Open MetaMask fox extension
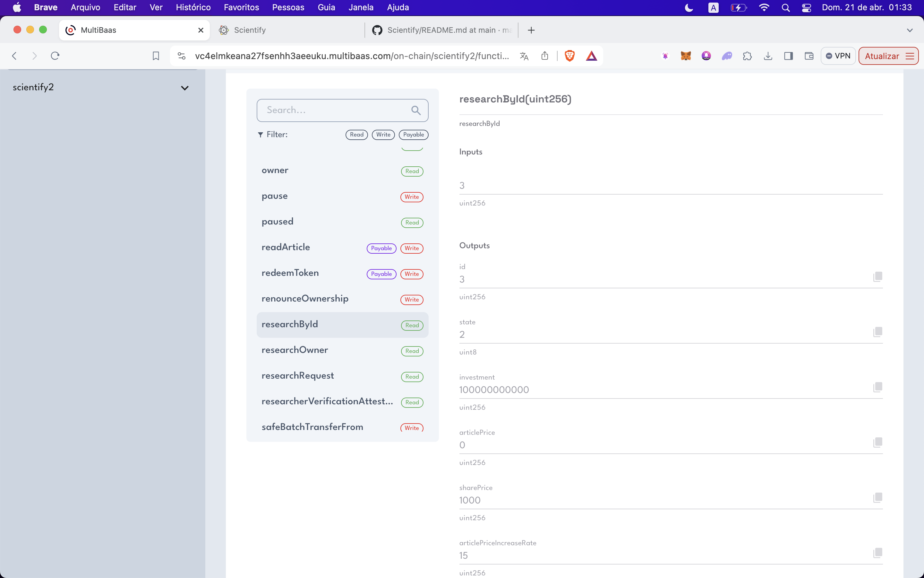 coord(686,56)
